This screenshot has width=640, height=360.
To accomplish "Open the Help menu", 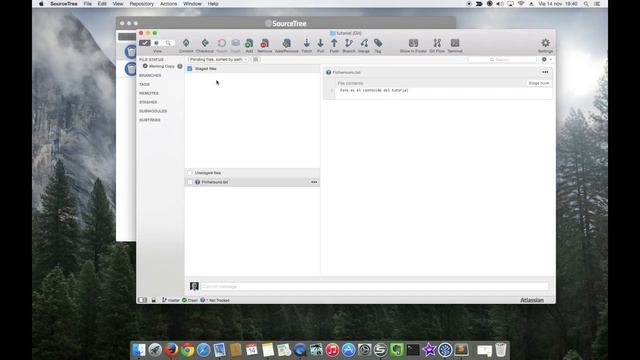I will point(213,4).
